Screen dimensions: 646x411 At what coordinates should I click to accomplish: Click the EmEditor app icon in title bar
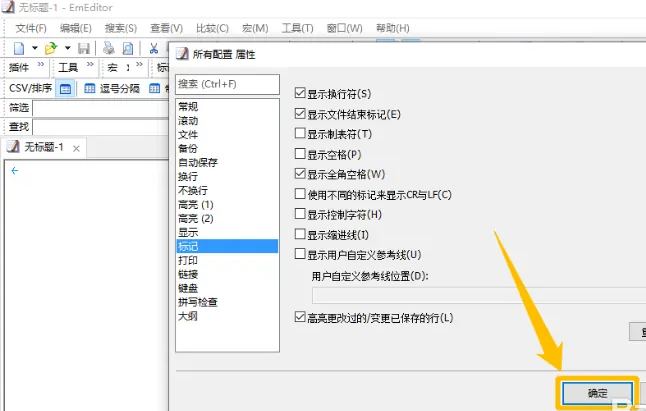click(8, 7)
